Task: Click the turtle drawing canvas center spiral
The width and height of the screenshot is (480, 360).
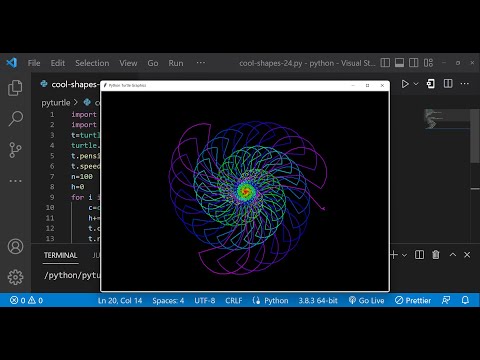Action: pyautogui.click(x=246, y=191)
